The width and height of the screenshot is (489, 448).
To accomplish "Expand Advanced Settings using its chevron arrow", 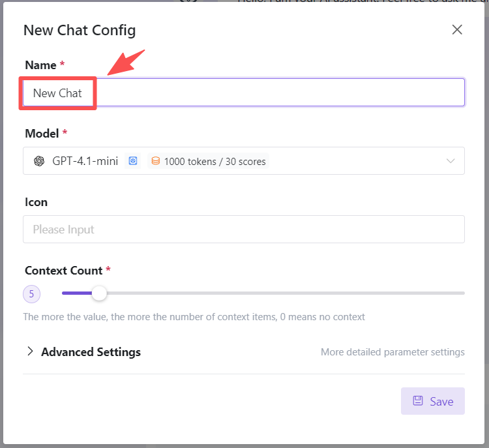I will [x=30, y=351].
